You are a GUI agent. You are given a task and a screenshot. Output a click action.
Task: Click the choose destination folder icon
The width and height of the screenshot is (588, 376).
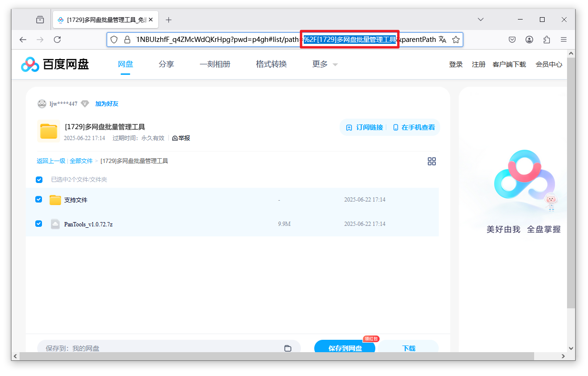click(x=288, y=348)
